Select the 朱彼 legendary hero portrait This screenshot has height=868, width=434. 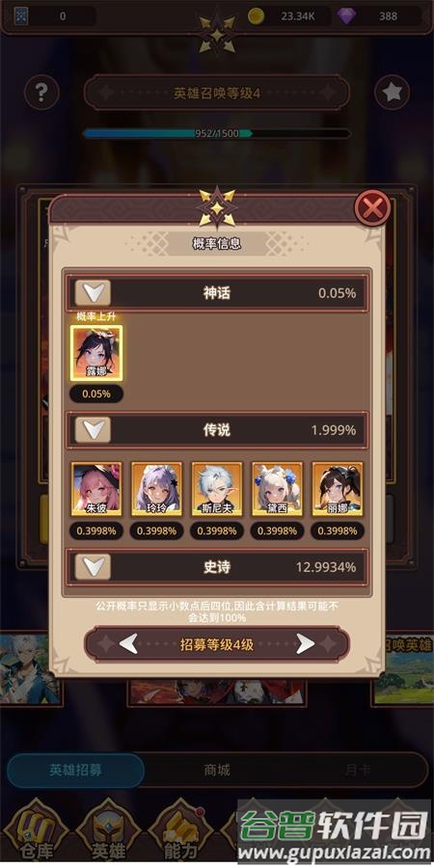click(96, 489)
